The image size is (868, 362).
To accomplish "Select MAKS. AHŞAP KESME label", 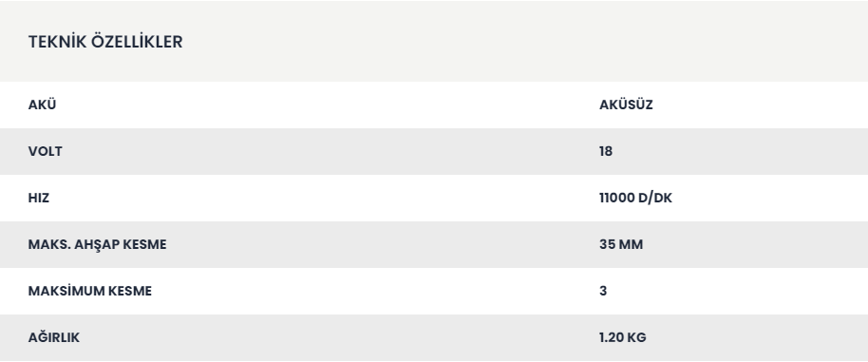I will [98, 244].
